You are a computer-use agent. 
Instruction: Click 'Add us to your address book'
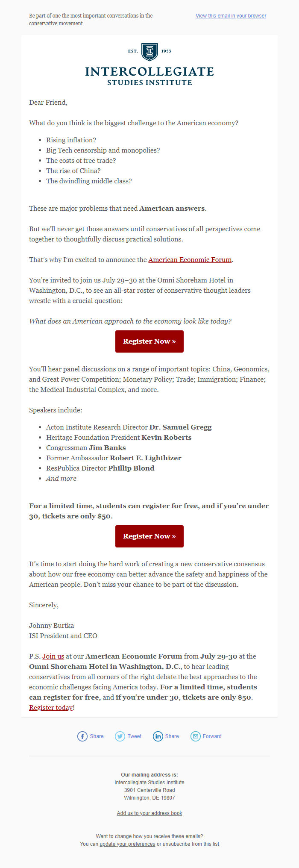coord(149,813)
